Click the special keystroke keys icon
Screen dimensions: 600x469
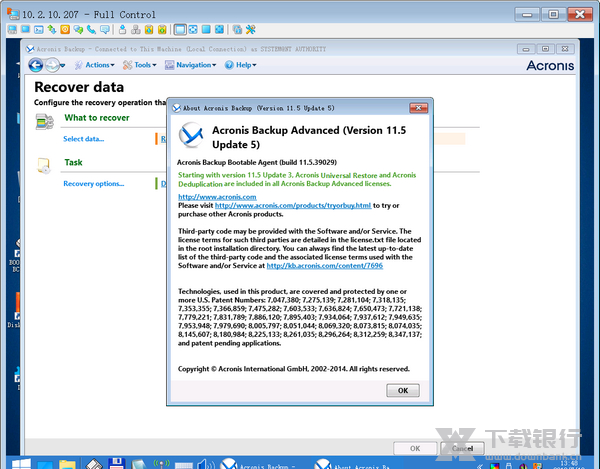(x=136, y=29)
